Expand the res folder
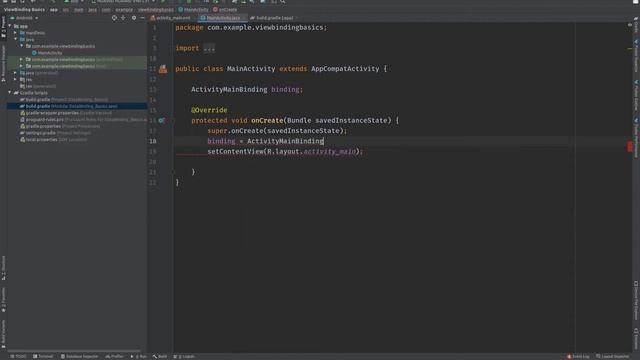This screenshot has width=640, height=360. 16,80
